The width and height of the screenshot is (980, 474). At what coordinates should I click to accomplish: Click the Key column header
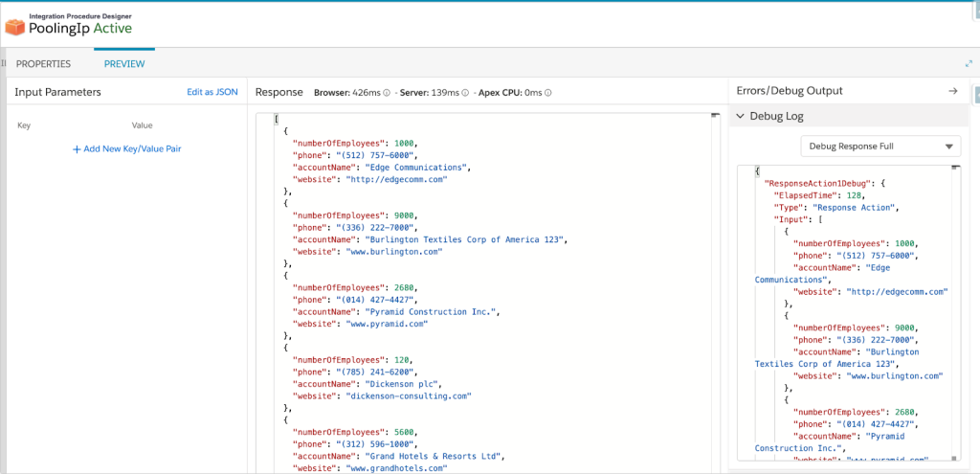[24, 125]
